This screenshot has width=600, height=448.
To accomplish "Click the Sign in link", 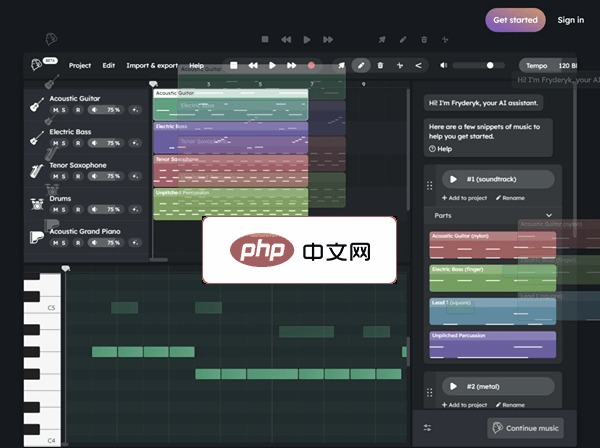I will coord(571,20).
